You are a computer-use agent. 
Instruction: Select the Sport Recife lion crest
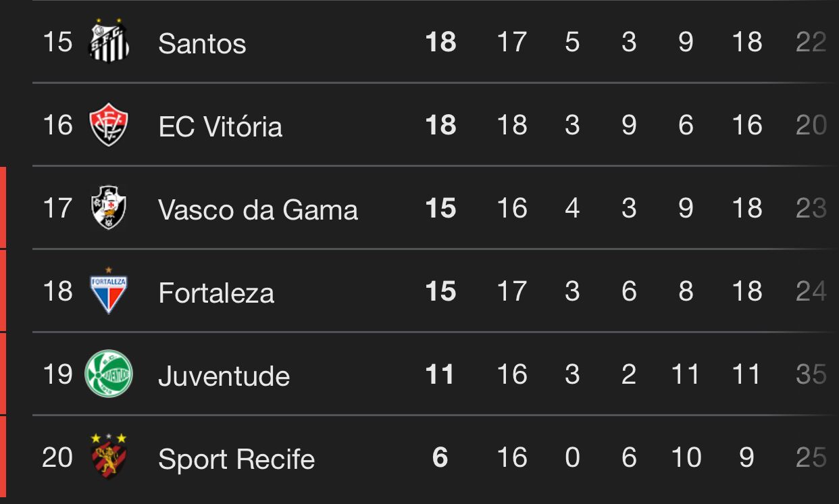(x=109, y=456)
